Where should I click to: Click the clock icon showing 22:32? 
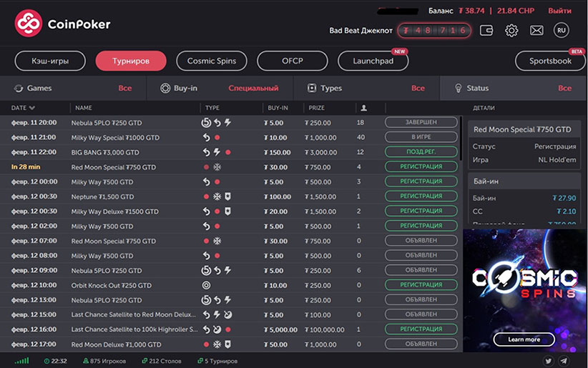tap(46, 362)
